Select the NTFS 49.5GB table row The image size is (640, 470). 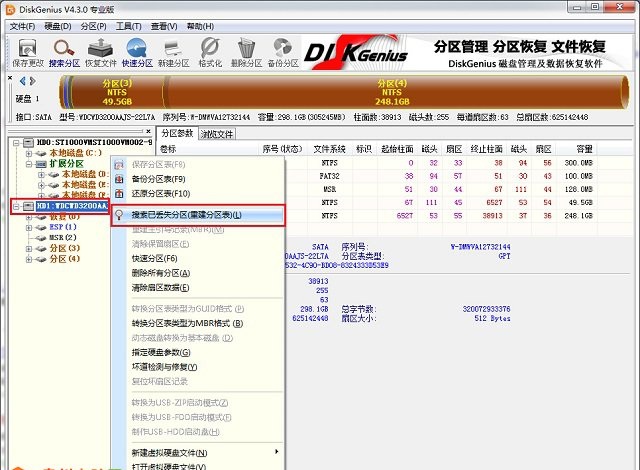439,202
